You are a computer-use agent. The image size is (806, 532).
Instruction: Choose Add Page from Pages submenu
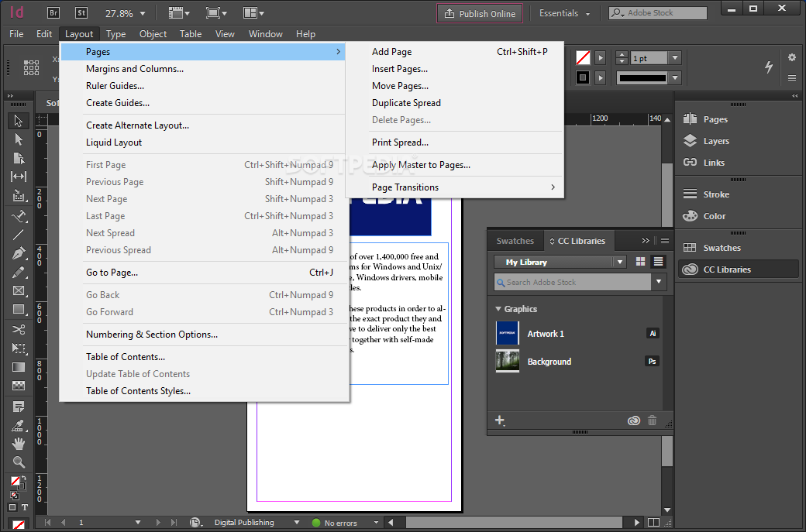(455, 52)
